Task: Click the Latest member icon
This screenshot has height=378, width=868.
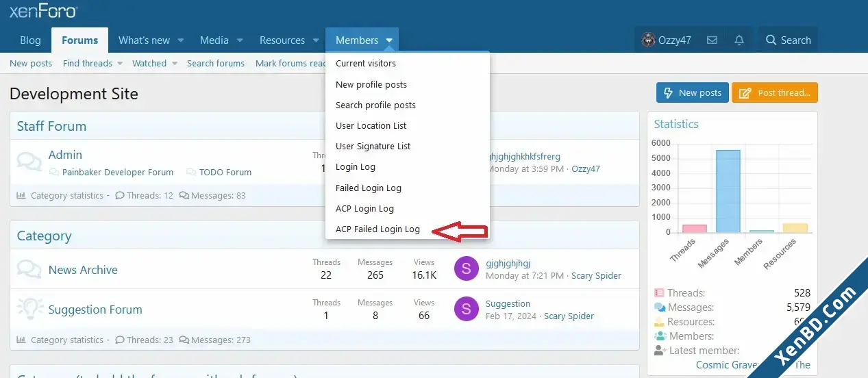Action: pyautogui.click(x=660, y=351)
